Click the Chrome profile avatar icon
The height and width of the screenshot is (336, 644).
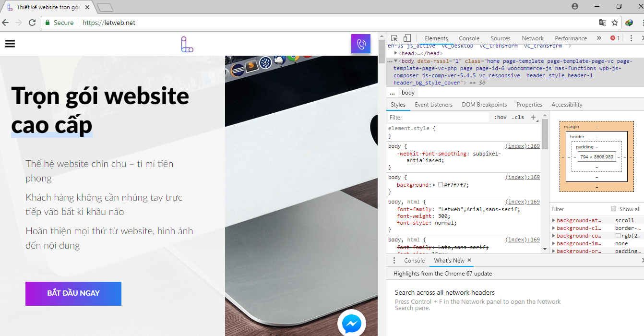575,6
